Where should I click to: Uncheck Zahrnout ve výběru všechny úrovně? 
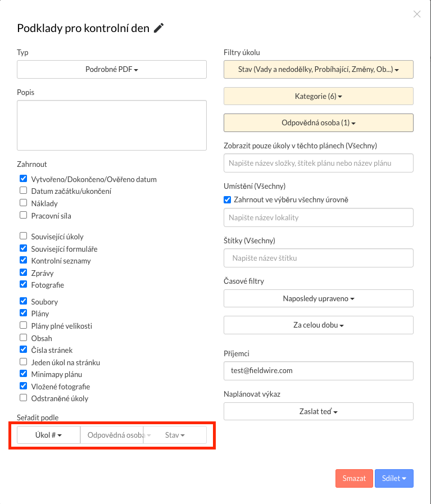(227, 199)
